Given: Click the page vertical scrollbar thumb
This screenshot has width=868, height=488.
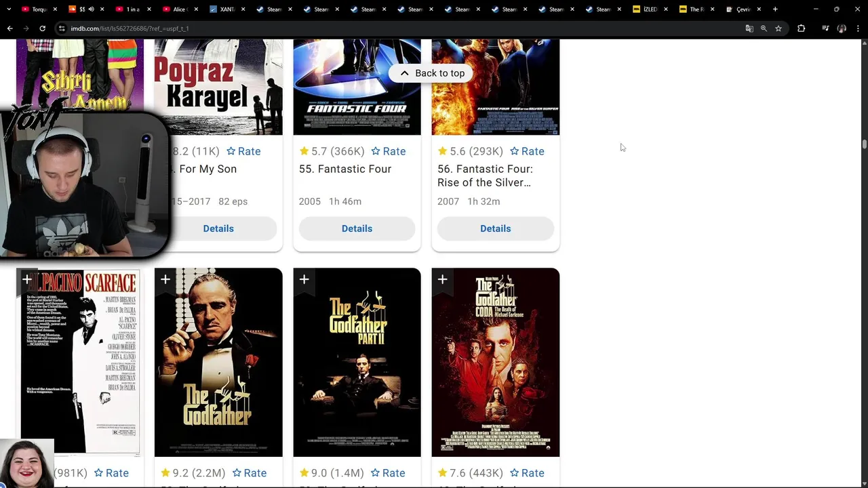Looking at the screenshot, I should 864,144.
